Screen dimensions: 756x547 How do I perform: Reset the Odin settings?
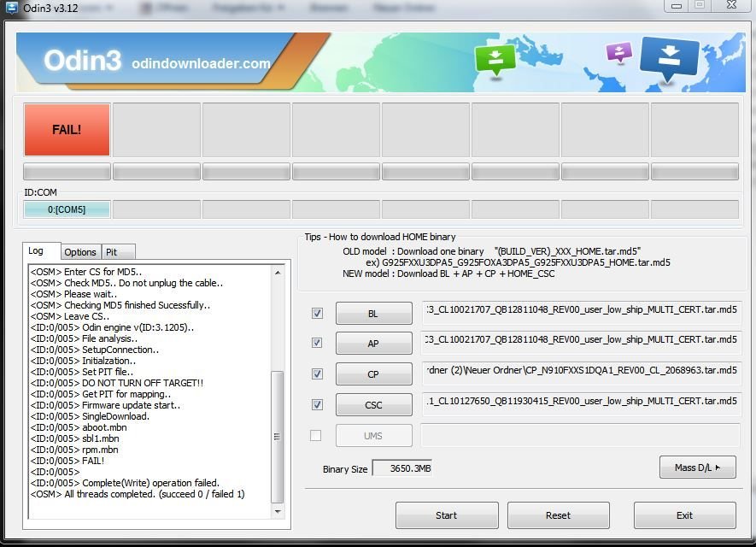[559, 515]
